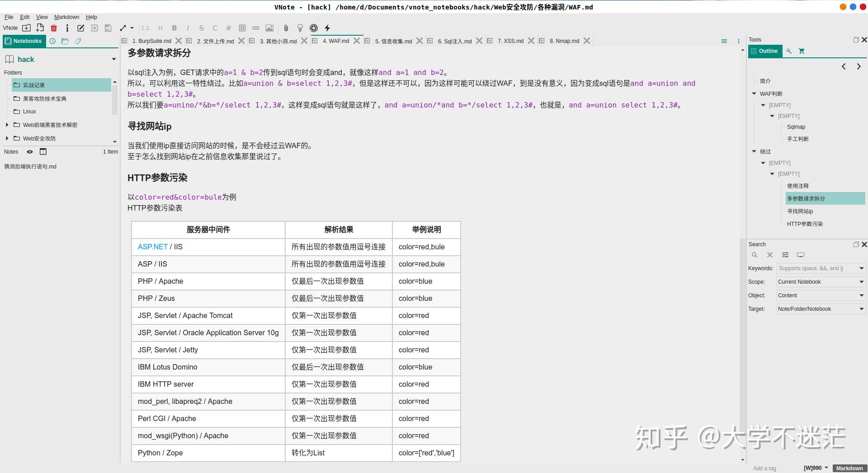Switch to the 6. Sql注入.md tab
This screenshot has width=868, height=473.
point(454,41)
